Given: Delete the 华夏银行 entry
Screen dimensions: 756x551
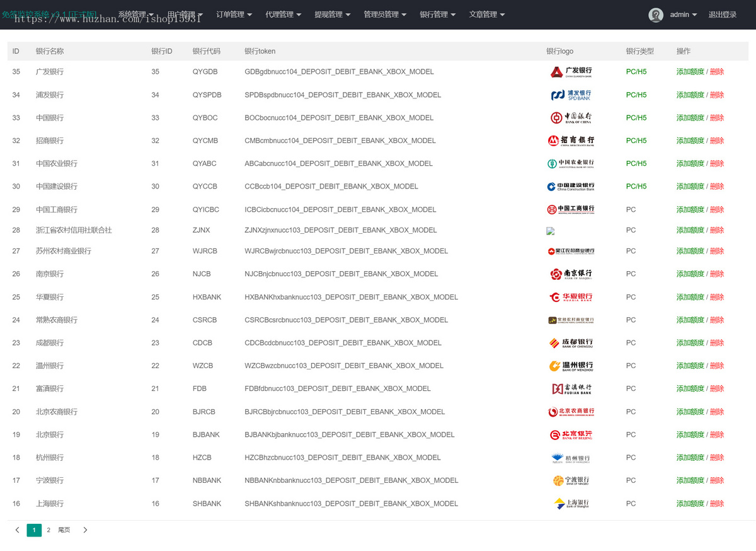Looking at the screenshot, I should tap(717, 297).
